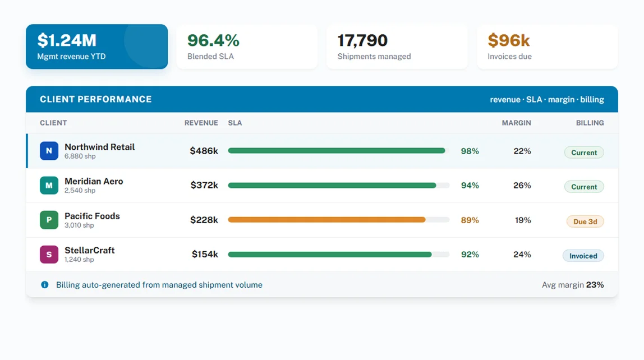Click the Meridian Aero 'M' avatar icon
The width and height of the screenshot is (644, 360).
coord(49,185)
